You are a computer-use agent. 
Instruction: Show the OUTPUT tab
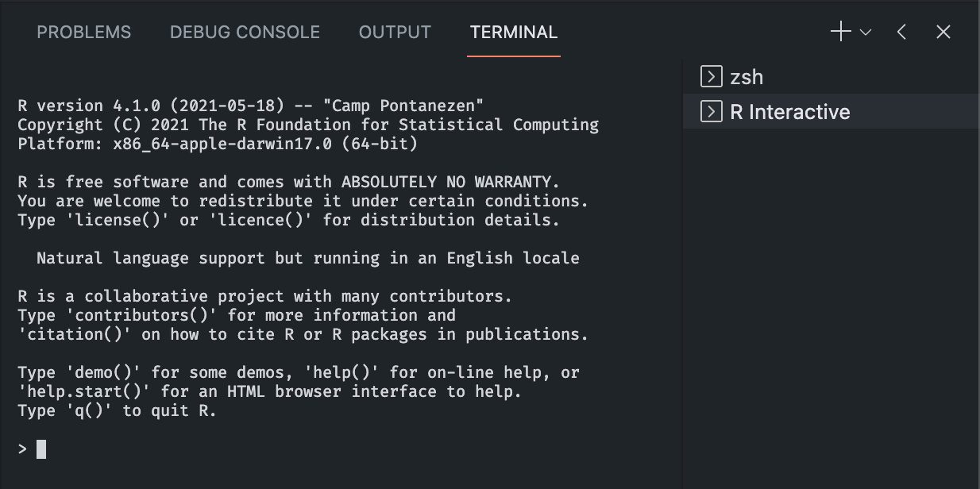point(395,33)
